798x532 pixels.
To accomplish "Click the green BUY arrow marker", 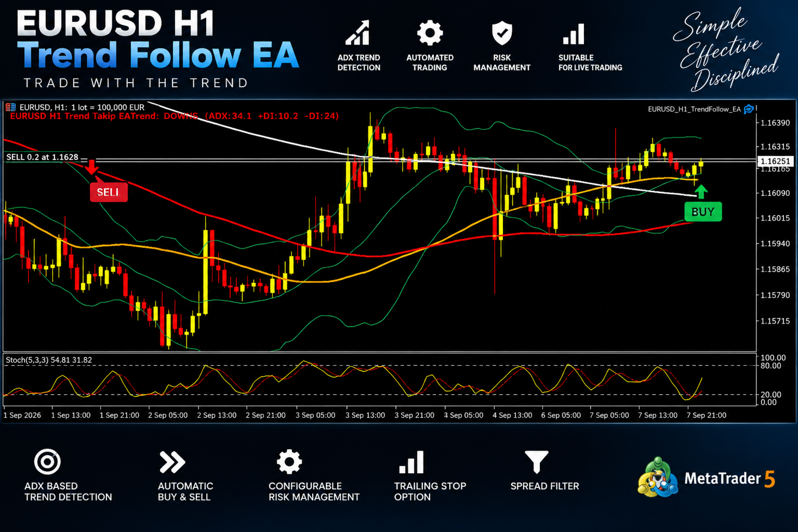I will [701, 191].
